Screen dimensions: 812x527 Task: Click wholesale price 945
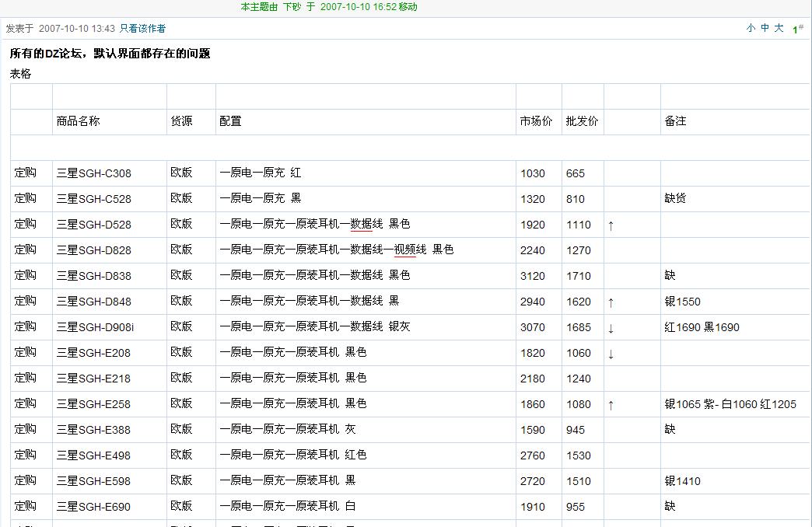coord(576,430)
